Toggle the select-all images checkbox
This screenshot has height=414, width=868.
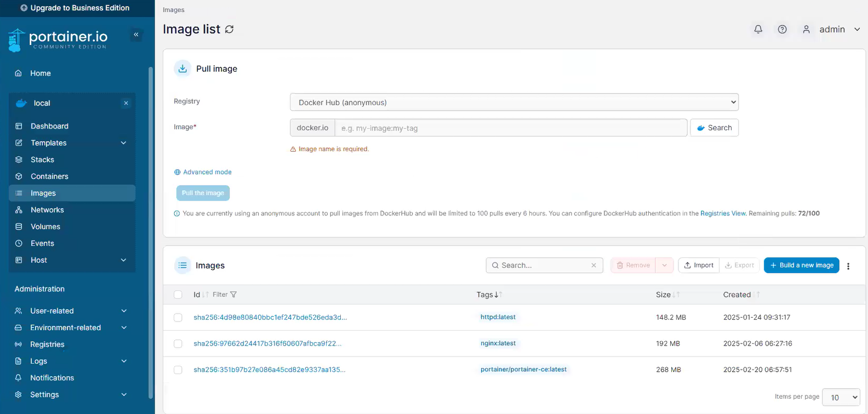178,295
